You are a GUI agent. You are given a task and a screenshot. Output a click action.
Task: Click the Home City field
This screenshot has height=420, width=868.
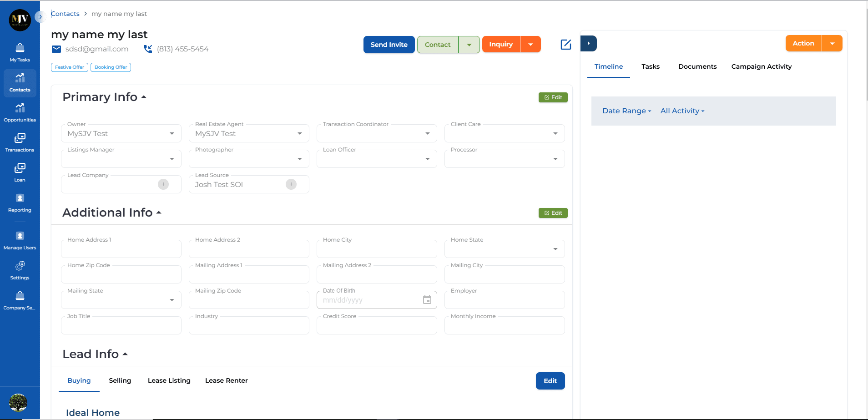click(x=377, y=249)
